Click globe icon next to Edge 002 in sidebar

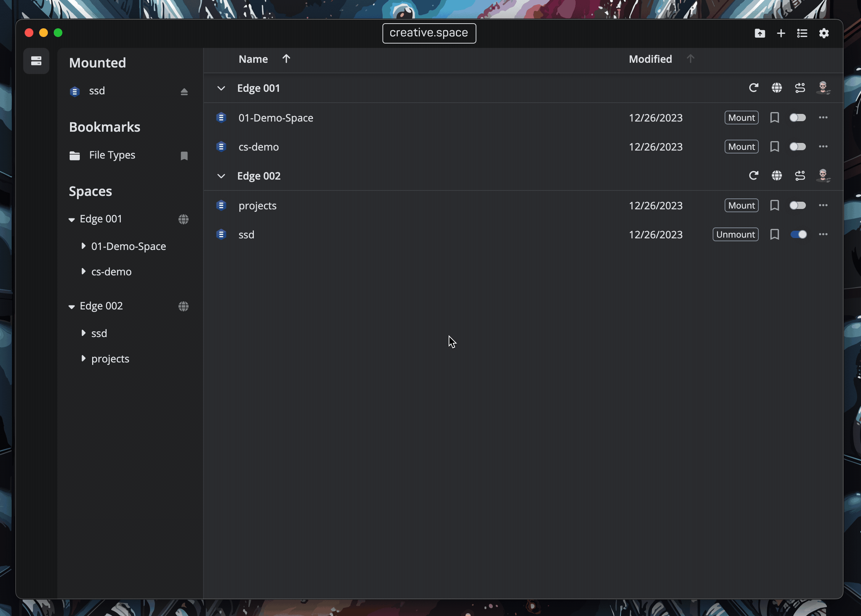point(184,306)
